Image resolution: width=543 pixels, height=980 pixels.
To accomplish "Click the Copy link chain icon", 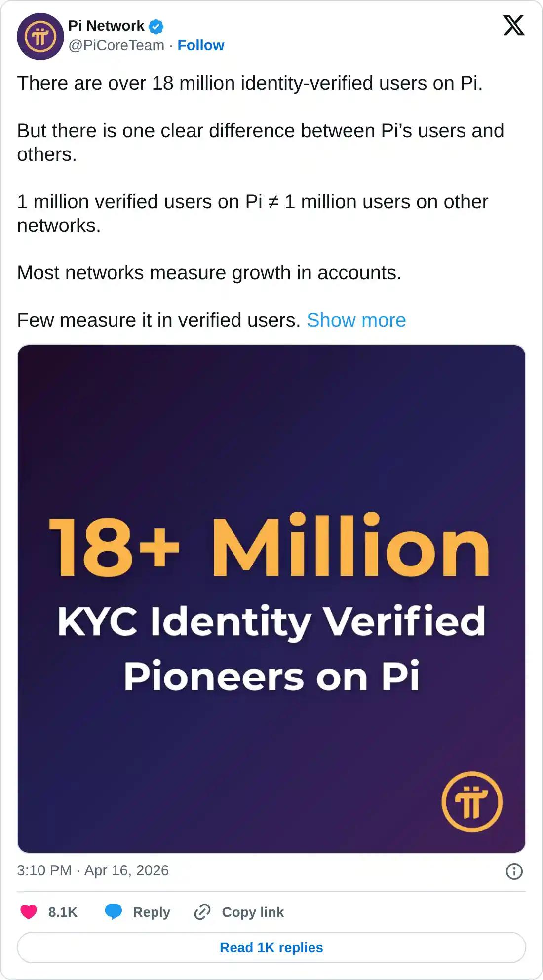I will 203,911.
